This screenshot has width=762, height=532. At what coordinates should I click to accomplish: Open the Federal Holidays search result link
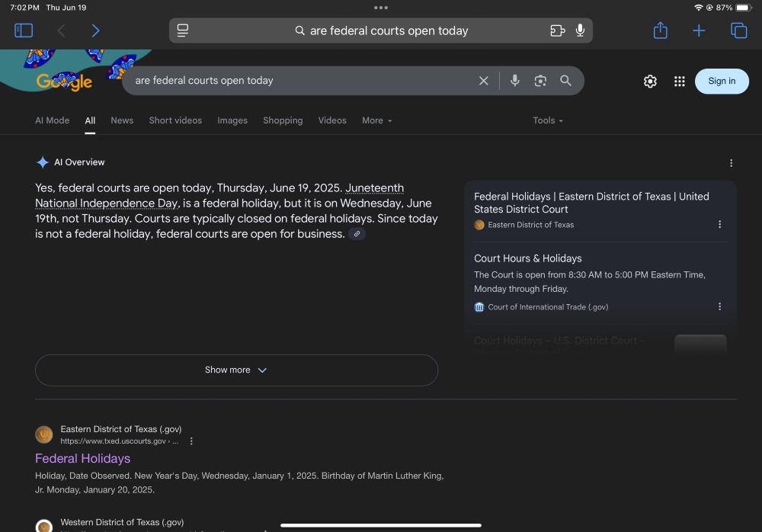(x=82, y=458)
